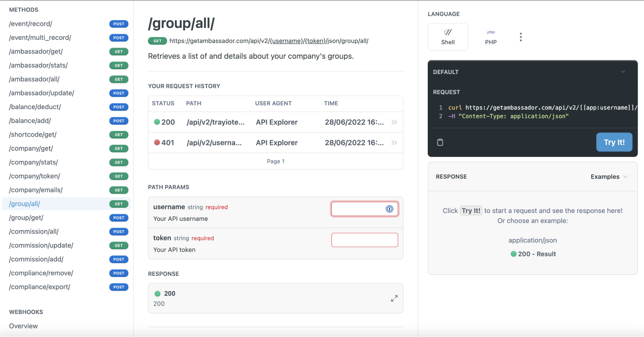Select the 200 - Result example
Screen dimensions: 644x337
533,254
